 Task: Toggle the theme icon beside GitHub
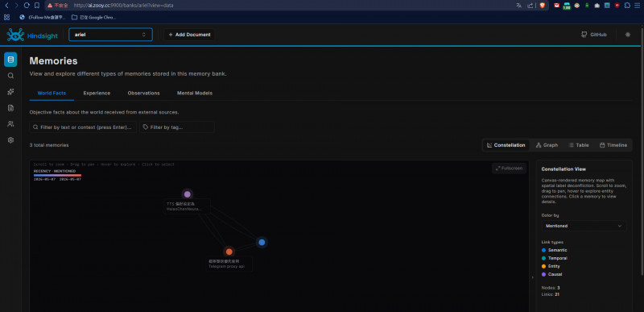point(628,35)
